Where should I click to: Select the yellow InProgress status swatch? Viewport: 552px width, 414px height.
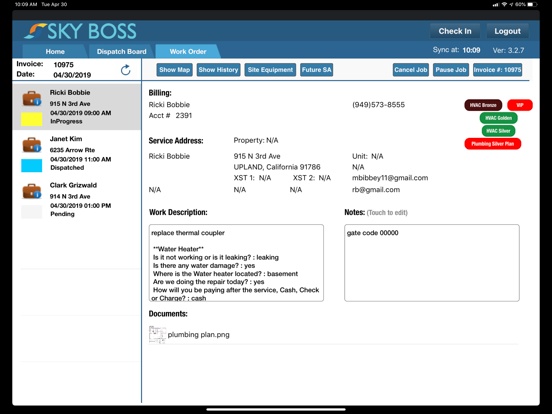click(32, 119)
